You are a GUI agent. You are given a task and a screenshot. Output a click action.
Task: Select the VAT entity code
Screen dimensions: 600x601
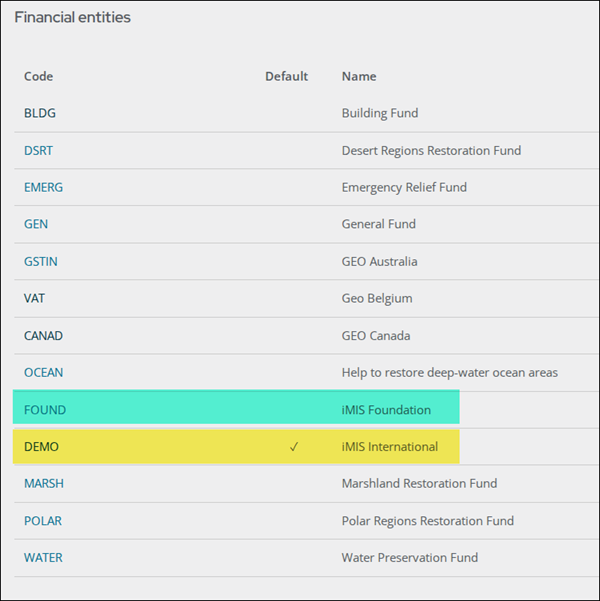coord(34,298)
